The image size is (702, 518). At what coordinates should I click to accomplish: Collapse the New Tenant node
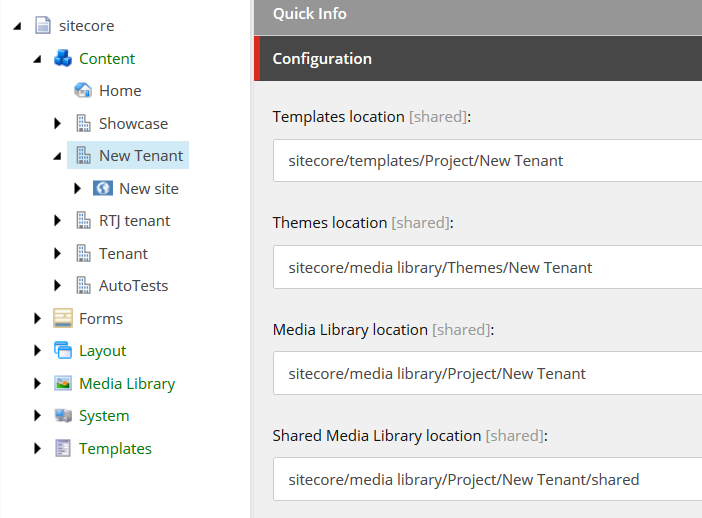click(57, 156)
